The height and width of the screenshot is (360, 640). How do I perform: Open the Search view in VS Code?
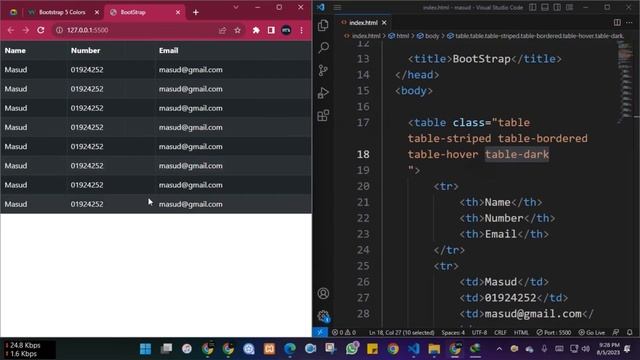tap(323, 48)
